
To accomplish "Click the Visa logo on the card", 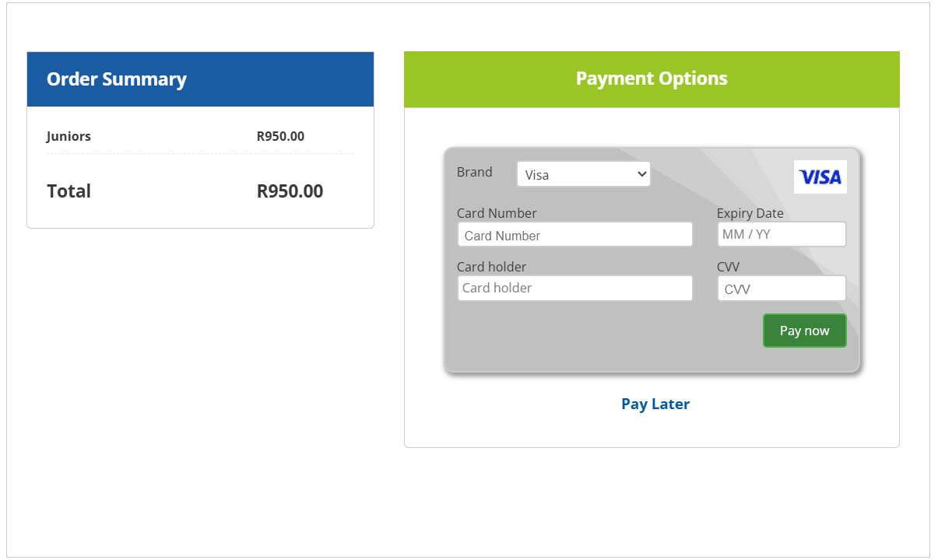I will pos(820,177).
